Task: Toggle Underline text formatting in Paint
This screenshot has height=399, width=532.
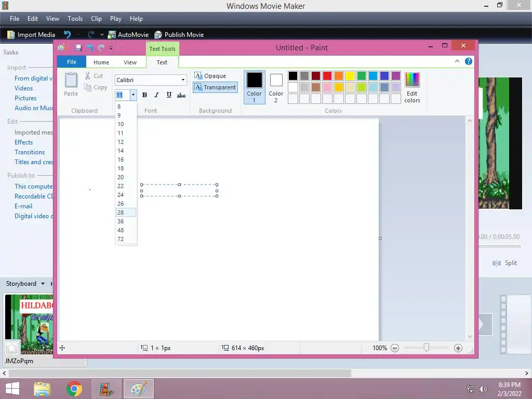Action: tap(169, 95)
